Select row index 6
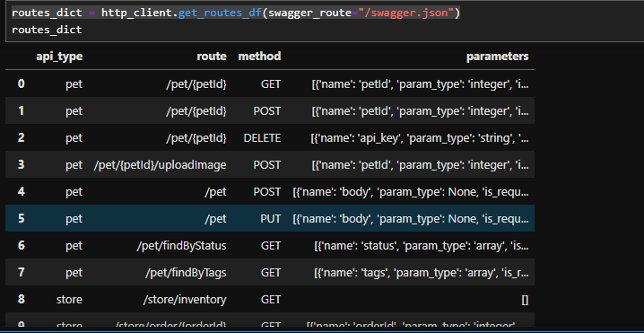Image resolution: width=644 pixels, height=333 pixels. [x=21, y=245]
